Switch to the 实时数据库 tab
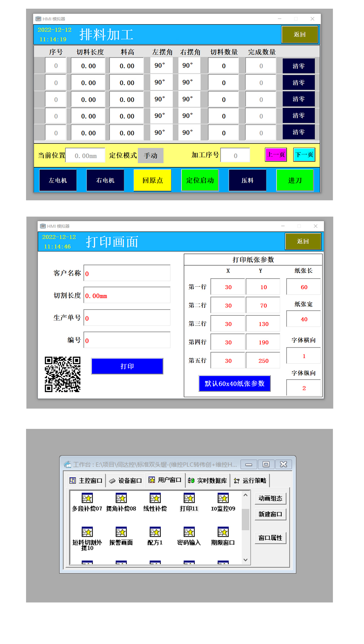 (208, 480)
